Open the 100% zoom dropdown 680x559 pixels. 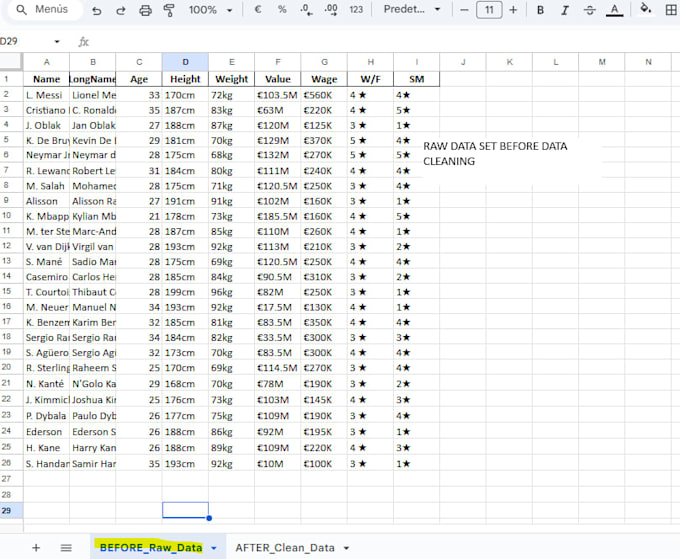(210, 10)
